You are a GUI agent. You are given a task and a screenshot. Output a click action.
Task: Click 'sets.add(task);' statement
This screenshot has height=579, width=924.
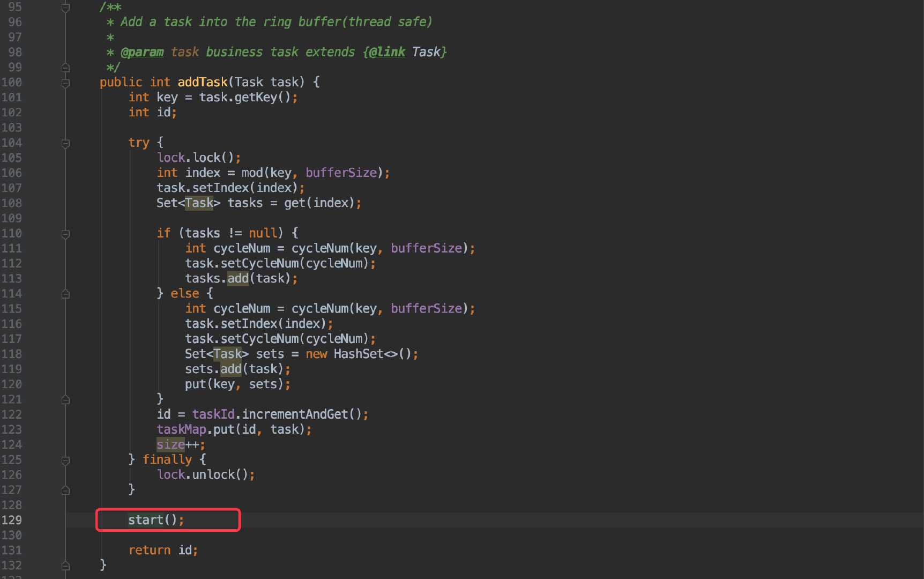pyautogui.click(x=238, y=369)
